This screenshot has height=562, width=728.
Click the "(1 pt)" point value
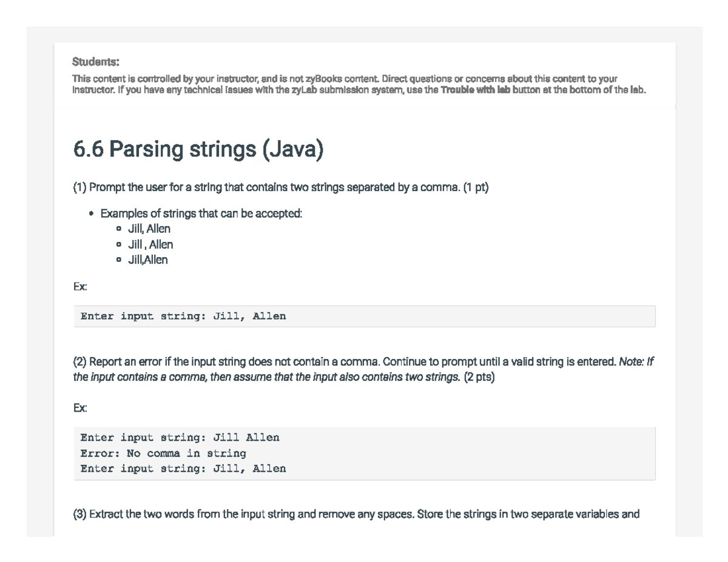[476, 187]
